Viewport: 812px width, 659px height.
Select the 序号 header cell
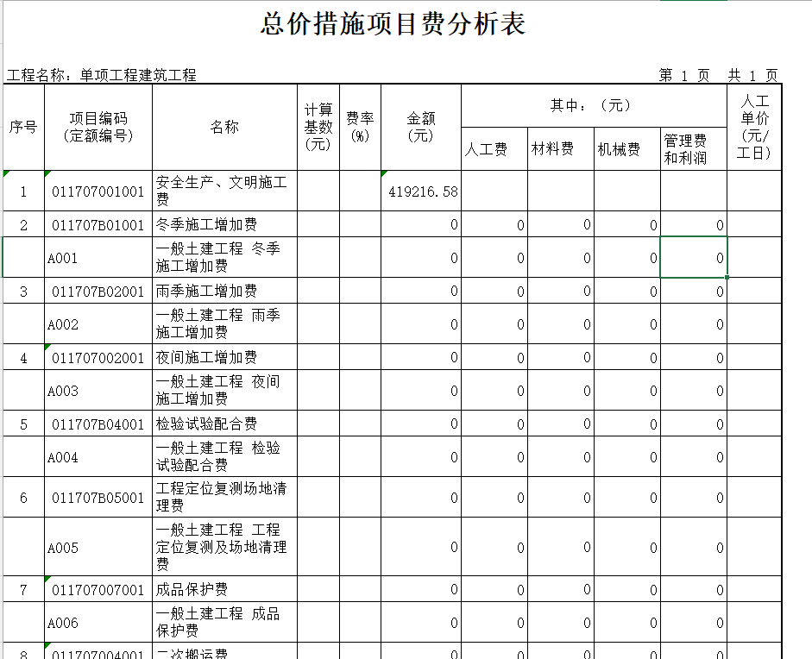tap(24, 127)
